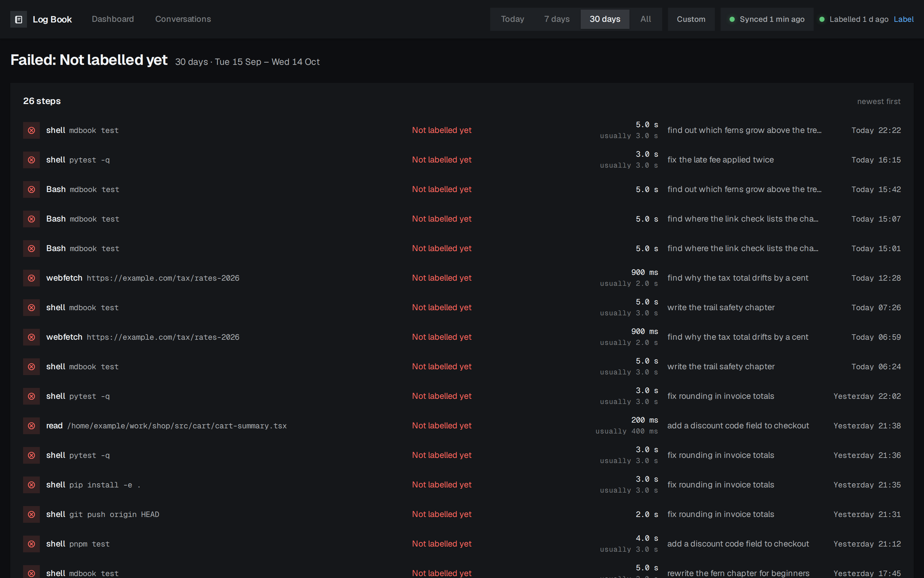
Task: Click the error icon for the Bash step at 15:07
Action: [x=31, y=219]
